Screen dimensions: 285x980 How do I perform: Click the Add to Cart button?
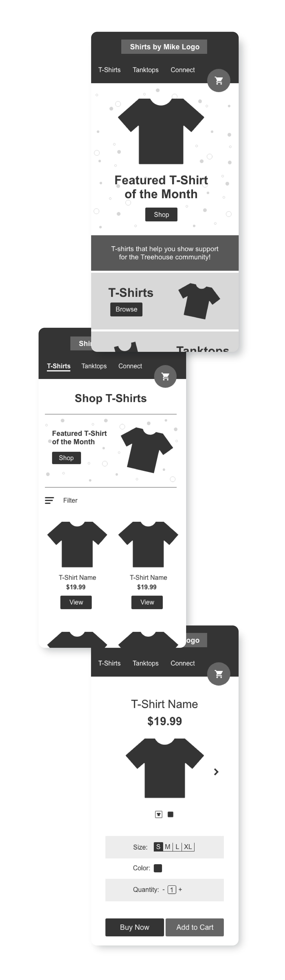[x=195, y=927]
